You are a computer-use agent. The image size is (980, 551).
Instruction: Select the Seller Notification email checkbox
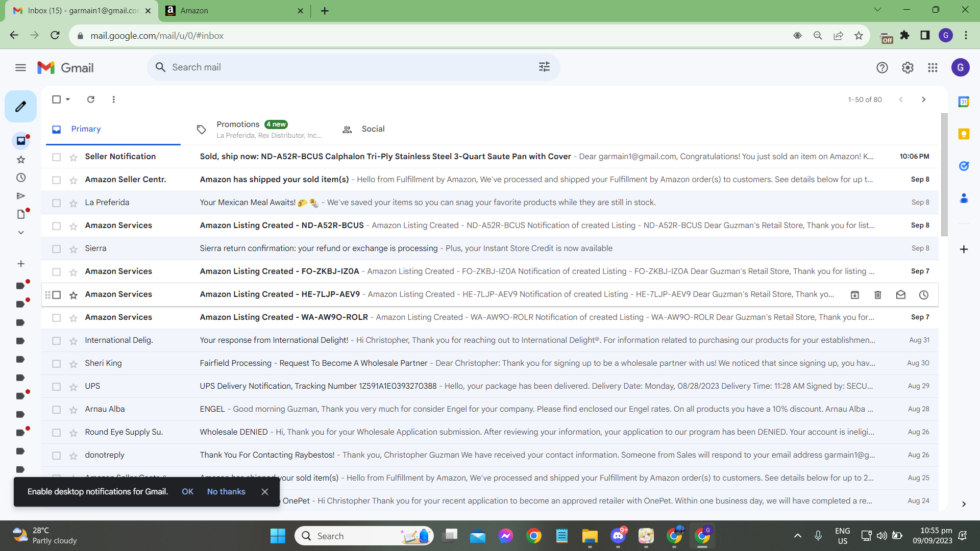point(56,157)
